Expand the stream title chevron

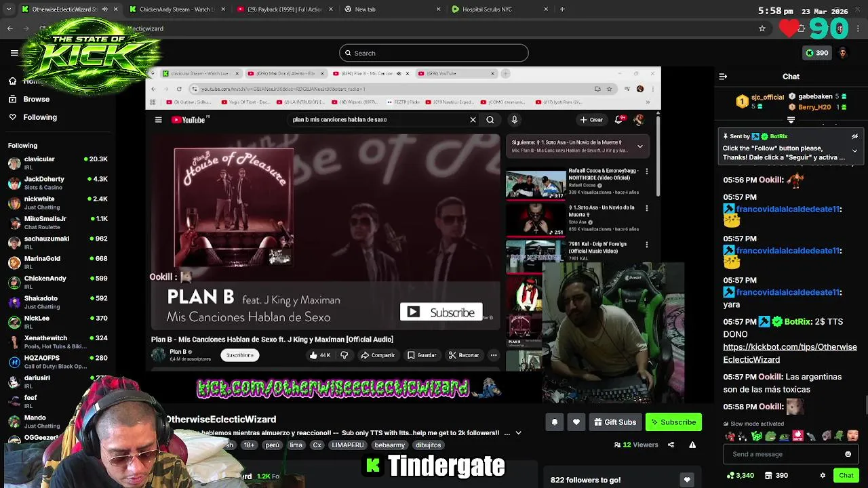(x=518, y=433)
